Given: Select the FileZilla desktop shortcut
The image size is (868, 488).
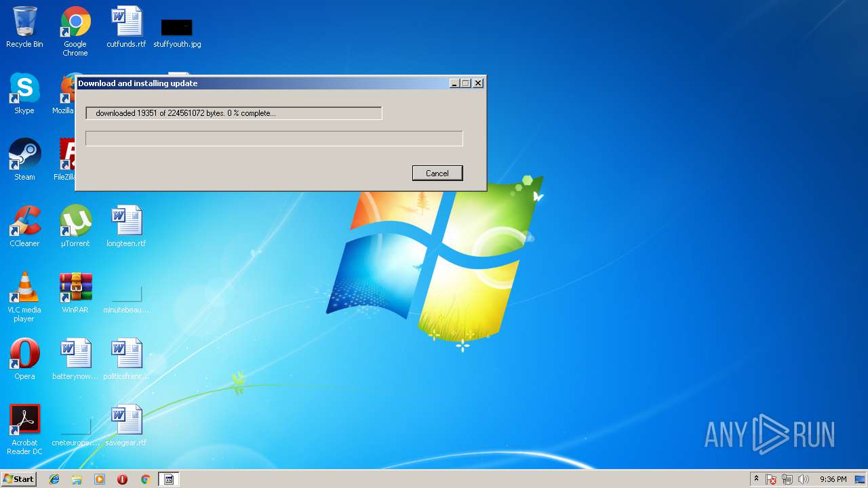Looking at the screenshot, I should (x=65, y=160).
